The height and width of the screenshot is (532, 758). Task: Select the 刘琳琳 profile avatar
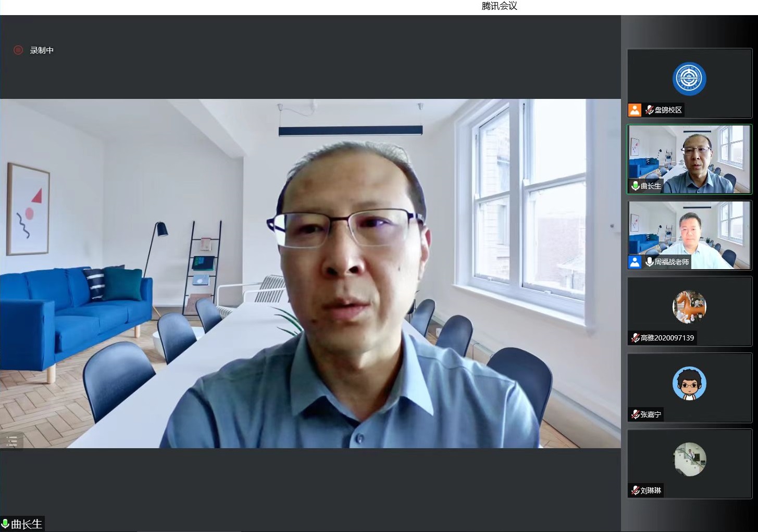tap(689, 459)
